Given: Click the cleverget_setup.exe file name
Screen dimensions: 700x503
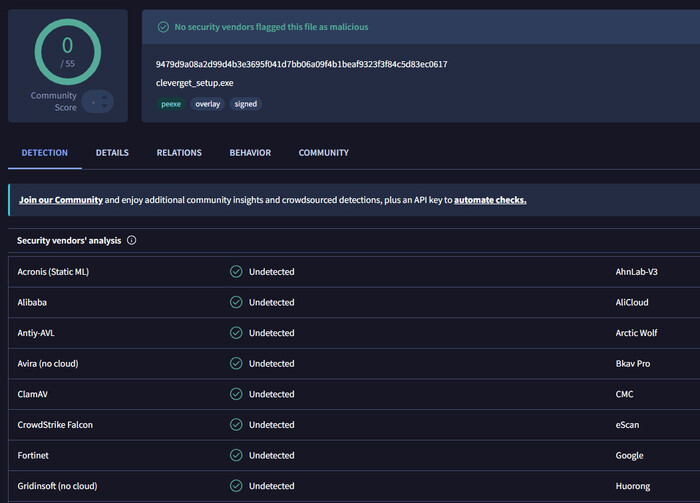Looking at the screenshot, I should tap(195, 83).
